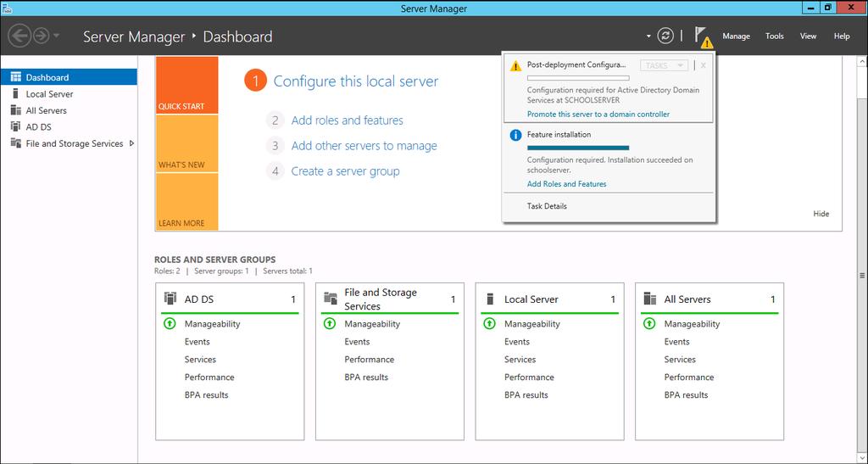Viewport: 868px width, 464px height.
Task: Open the QUICK START tile
Action: (x=187, y=86)
